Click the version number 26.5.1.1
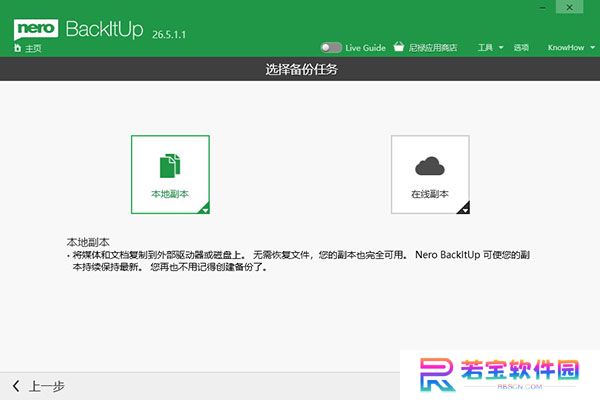The width and height of the screenshot is (600, 400). [x=169, y=35]
